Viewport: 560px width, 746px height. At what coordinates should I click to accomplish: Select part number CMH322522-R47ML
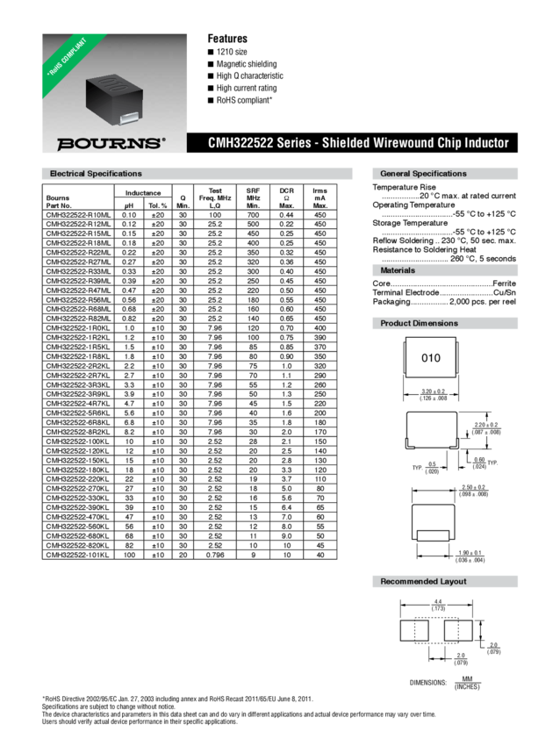tap(78, 291)
